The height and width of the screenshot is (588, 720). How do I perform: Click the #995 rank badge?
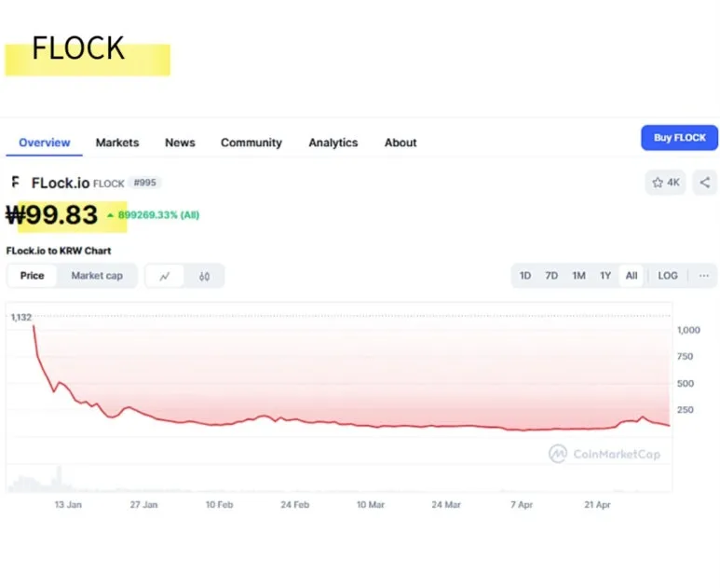[x=144, y=183]
